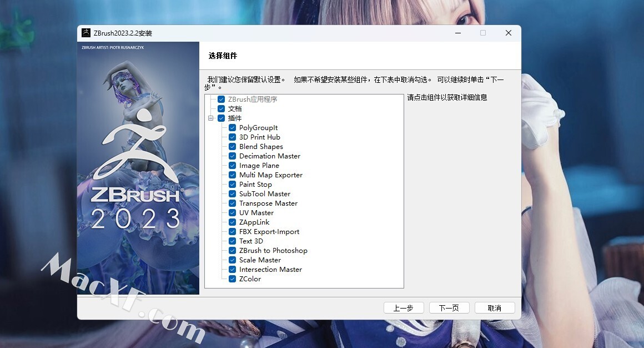Toggle the Intersection Master checkbox
The height and width of the screenshot is (348, 644).
[x=233, y=270]
